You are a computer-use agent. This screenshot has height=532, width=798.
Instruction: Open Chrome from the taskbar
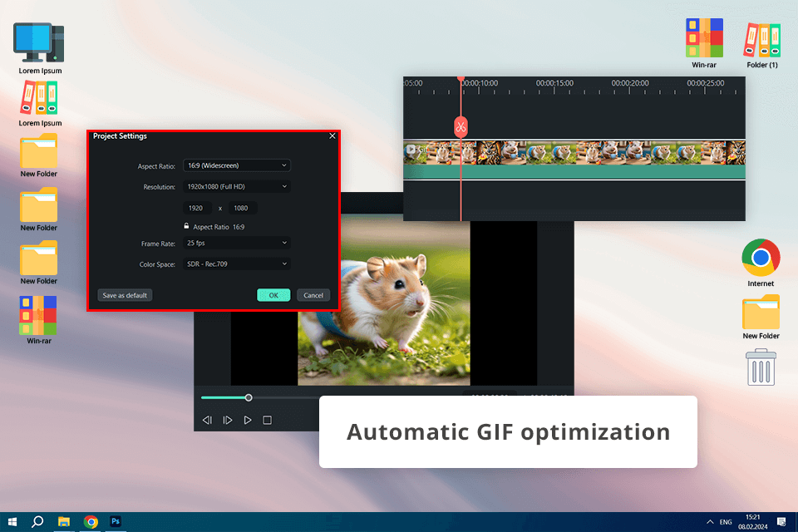point(91,522)
